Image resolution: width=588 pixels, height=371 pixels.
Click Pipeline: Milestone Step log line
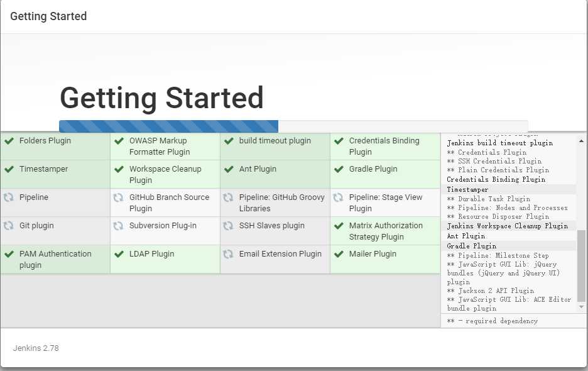pos(498,256)
